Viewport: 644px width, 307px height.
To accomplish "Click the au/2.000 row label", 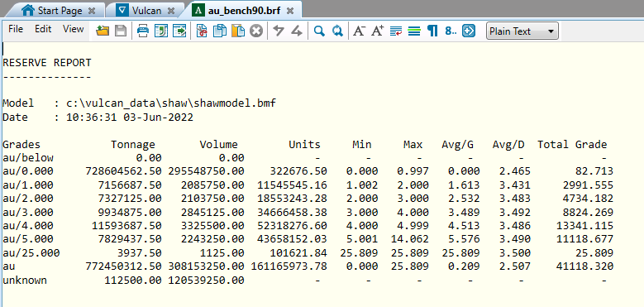I will [28, 199].
